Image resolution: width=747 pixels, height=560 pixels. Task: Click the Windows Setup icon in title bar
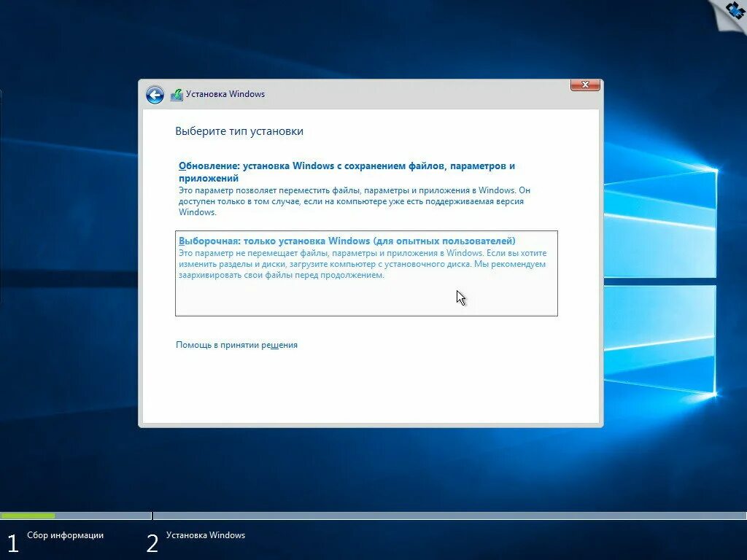click(x=177, y=95)
